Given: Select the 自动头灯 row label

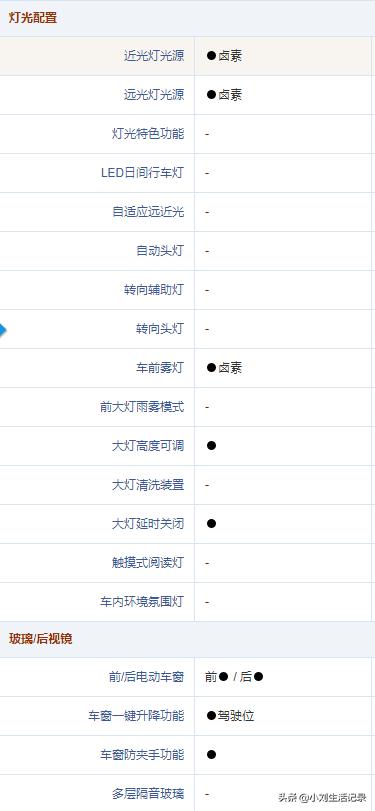Looking at the screenshot, I should 160,251.
